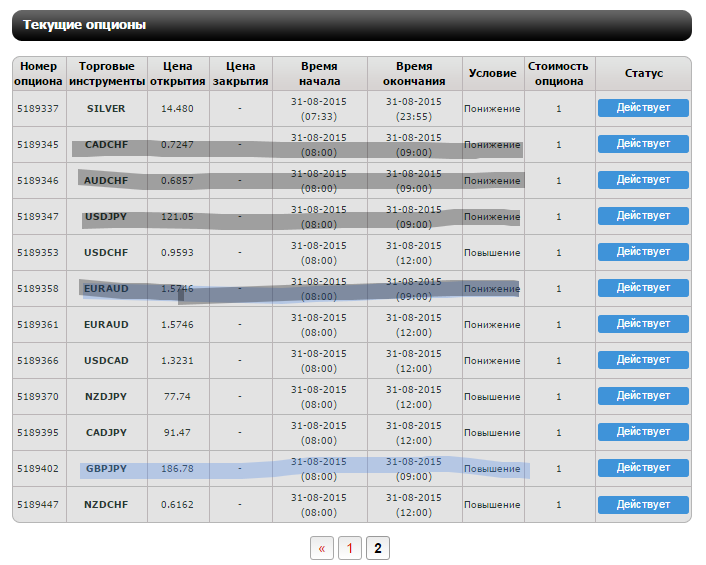Select option number 5189361

pyautogui.click(x=38, y=325)
